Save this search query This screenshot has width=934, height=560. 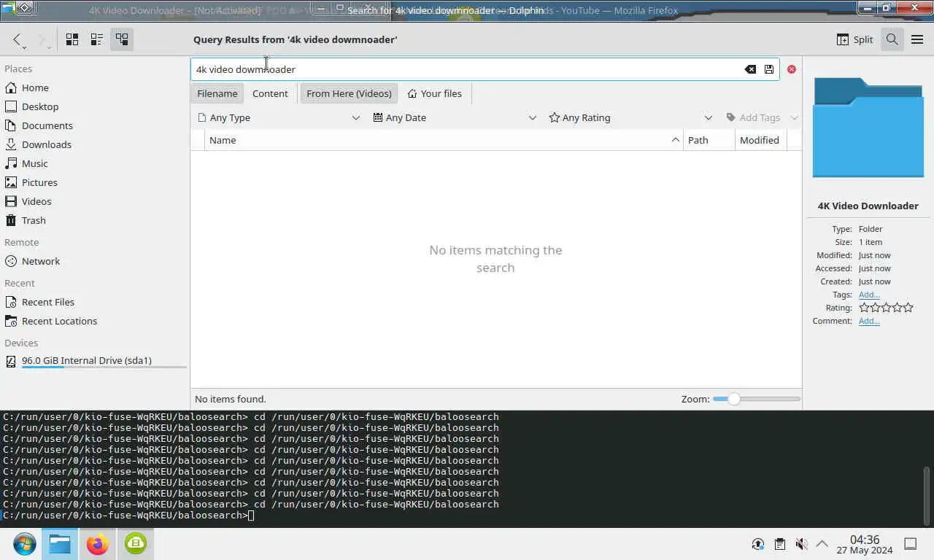point(769,69)
